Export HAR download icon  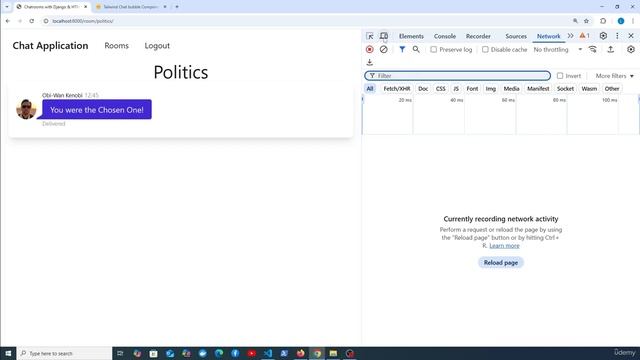point(370,62)
